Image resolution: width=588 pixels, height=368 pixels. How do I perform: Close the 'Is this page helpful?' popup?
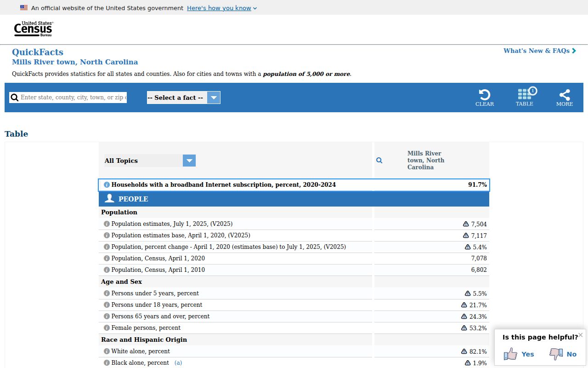click(581, 335)
